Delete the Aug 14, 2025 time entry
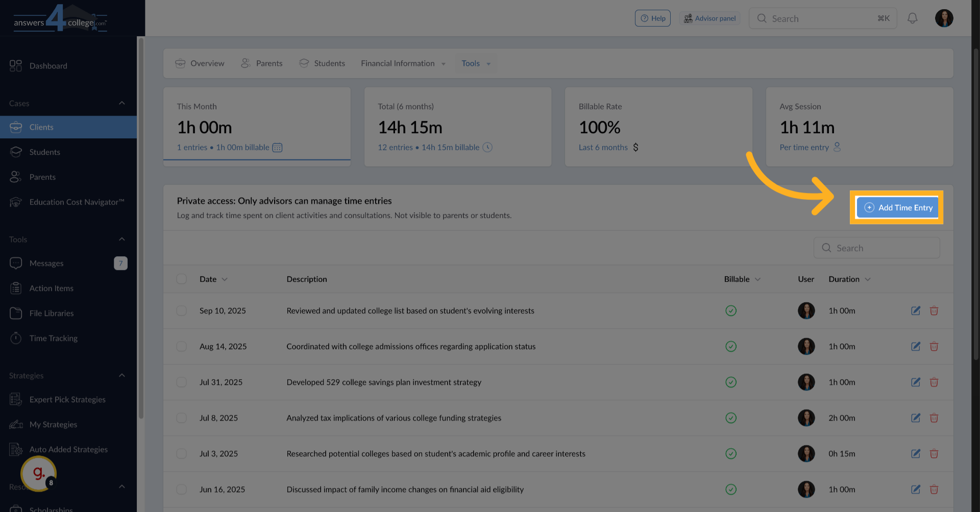The width and height of the screenshot is (980, 512). pyautogui.click(x=934, y=347)
